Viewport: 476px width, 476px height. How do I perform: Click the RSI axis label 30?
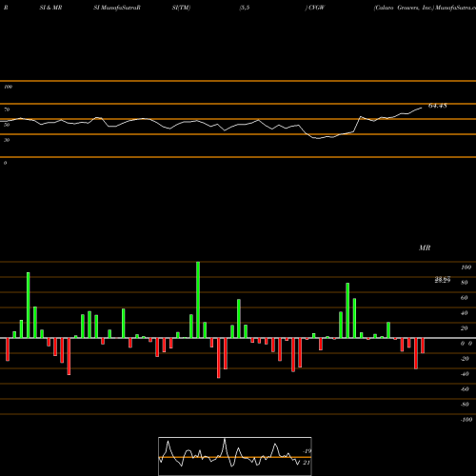[7, 140]
